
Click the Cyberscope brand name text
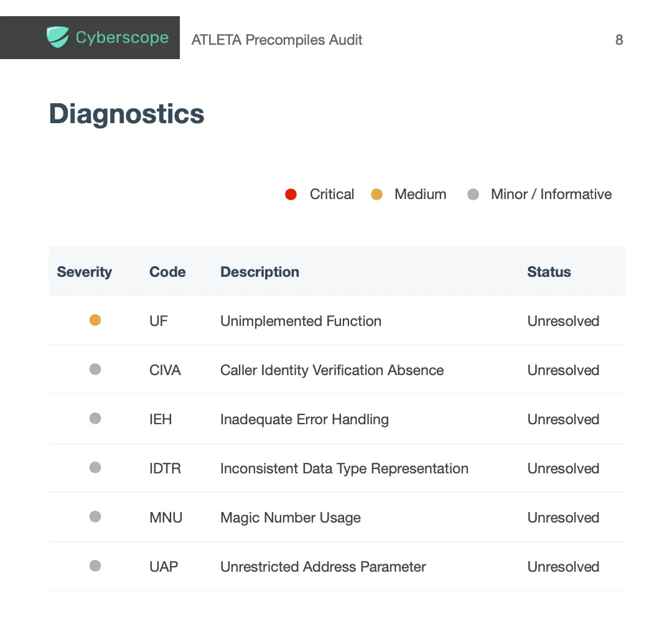(122, 38)
